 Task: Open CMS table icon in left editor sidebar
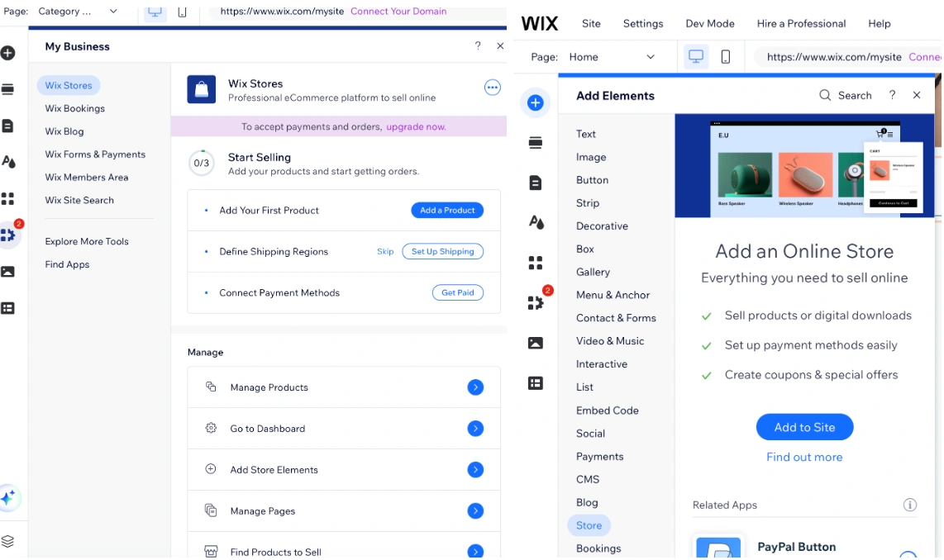pyautogui.click(x=7, y=308)
